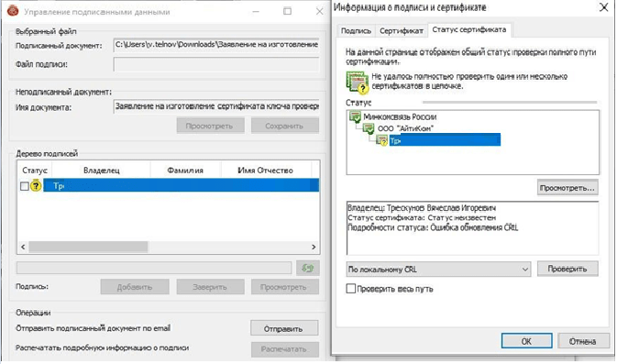Select ООО "АйтиКом" in certificate chain

406,128
